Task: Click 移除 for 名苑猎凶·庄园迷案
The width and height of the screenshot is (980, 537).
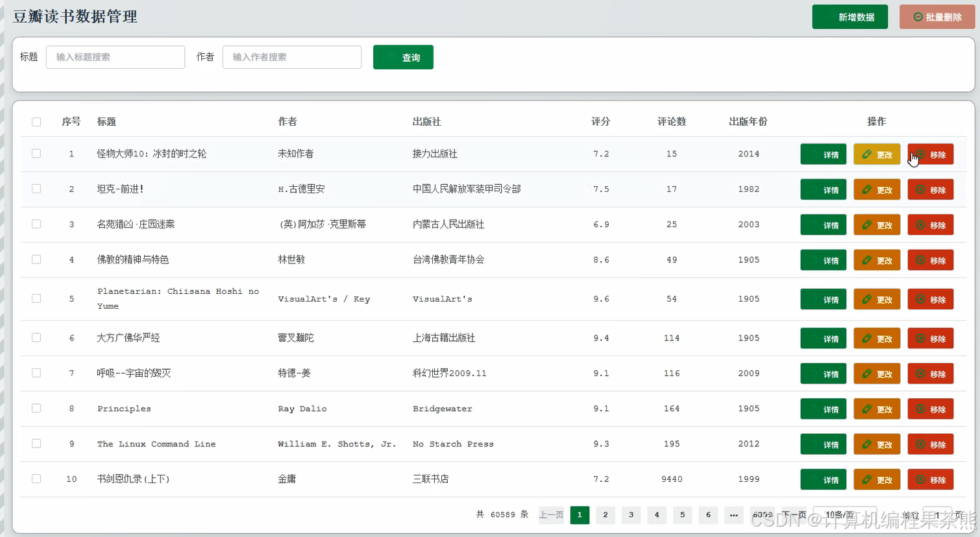Action: [930, 225]
